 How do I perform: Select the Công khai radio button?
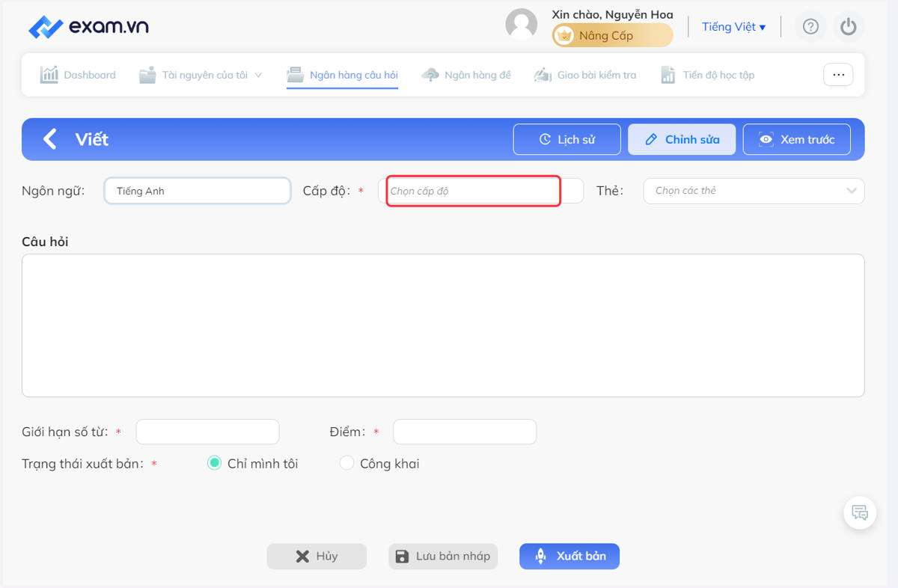click(346, 463)
